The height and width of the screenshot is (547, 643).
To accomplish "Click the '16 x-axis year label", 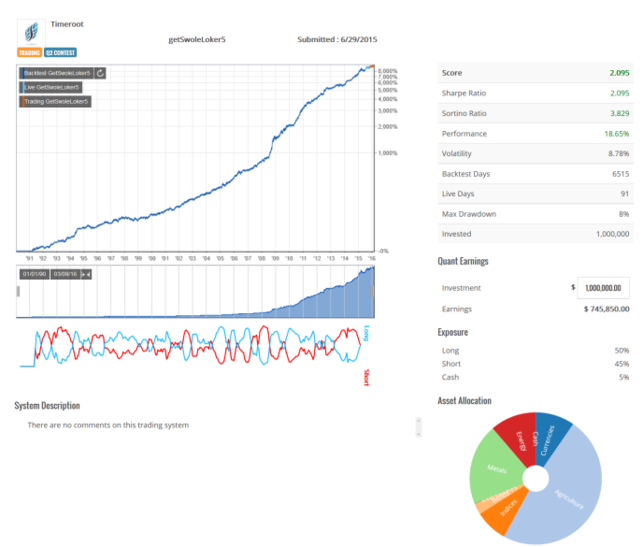I will click(x=371, y=258).
